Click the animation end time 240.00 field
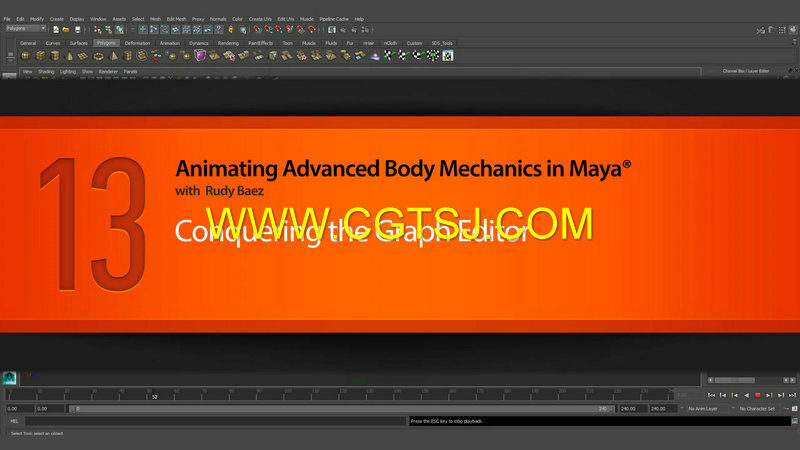 (663, 409)
